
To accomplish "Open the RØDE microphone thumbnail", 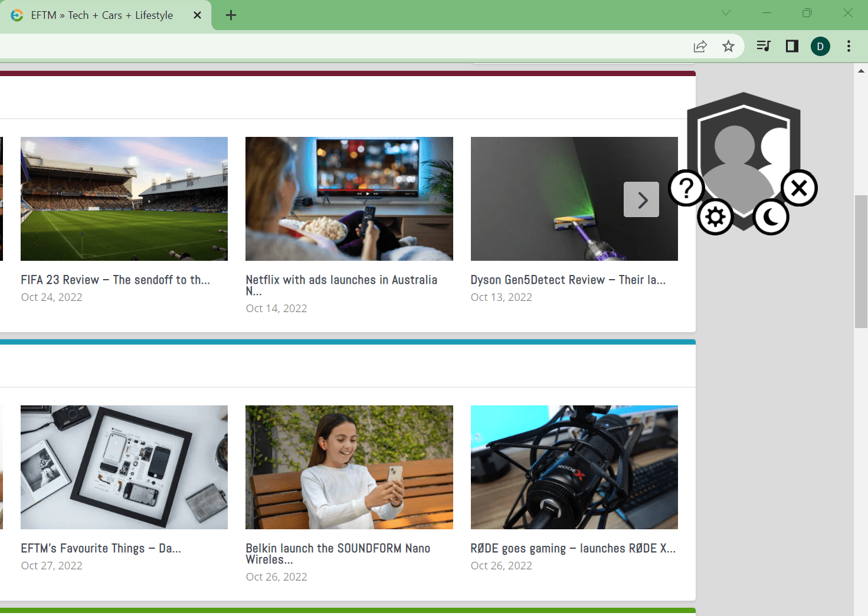I will (574, 467).
